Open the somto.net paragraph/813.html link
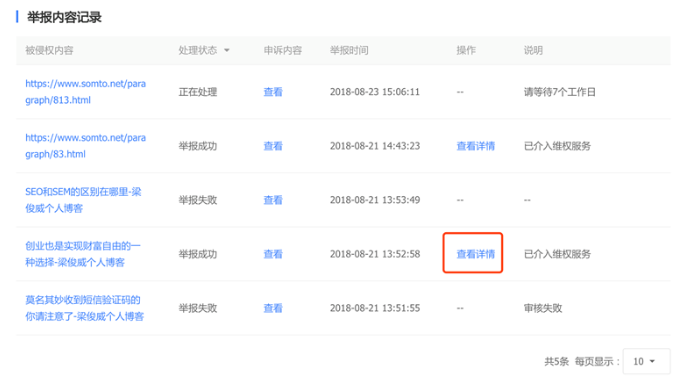This screenshot has width=684, height=380. 86,92
